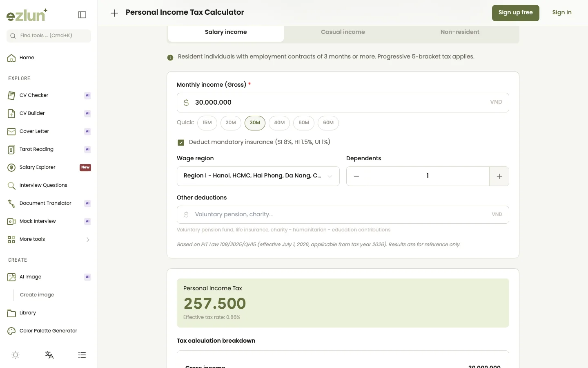Click the Salary Explorer coin icon
This screenshot has width=588, height=368.
pos(11,167)
